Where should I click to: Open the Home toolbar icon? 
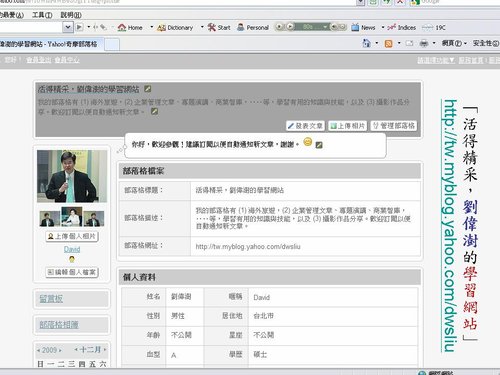[x=122, y=27]
